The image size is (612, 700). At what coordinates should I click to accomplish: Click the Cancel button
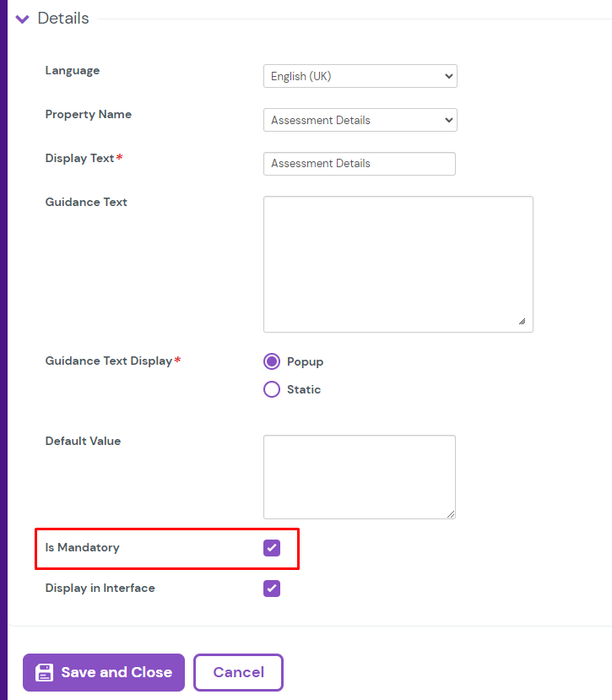pos(238,672)
